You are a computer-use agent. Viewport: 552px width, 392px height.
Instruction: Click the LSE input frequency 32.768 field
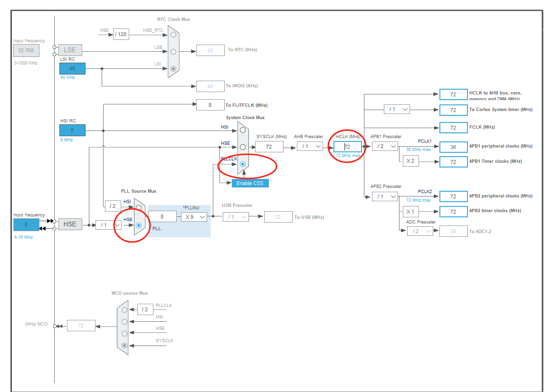coord(26,50)
